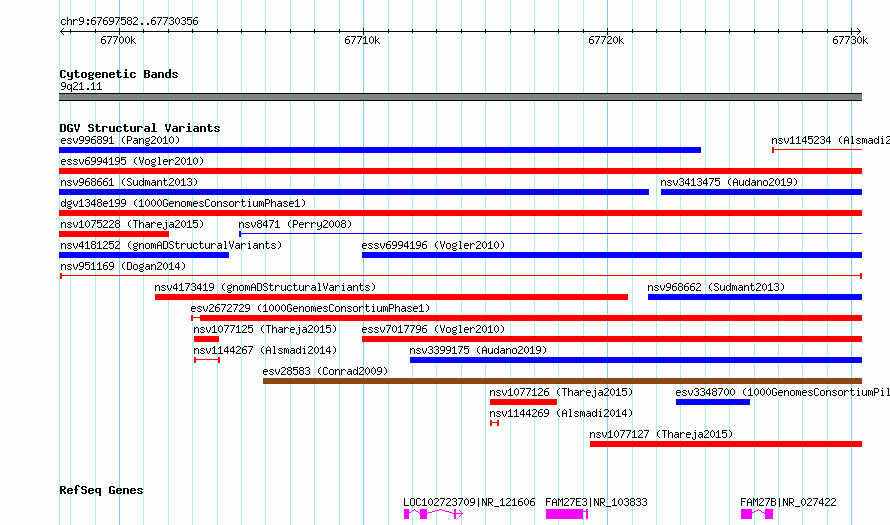This screenshot has width=890, height=525.
Task: Click the FAM27E3|NR_103833 gene label
Action: tap(596, 502)
